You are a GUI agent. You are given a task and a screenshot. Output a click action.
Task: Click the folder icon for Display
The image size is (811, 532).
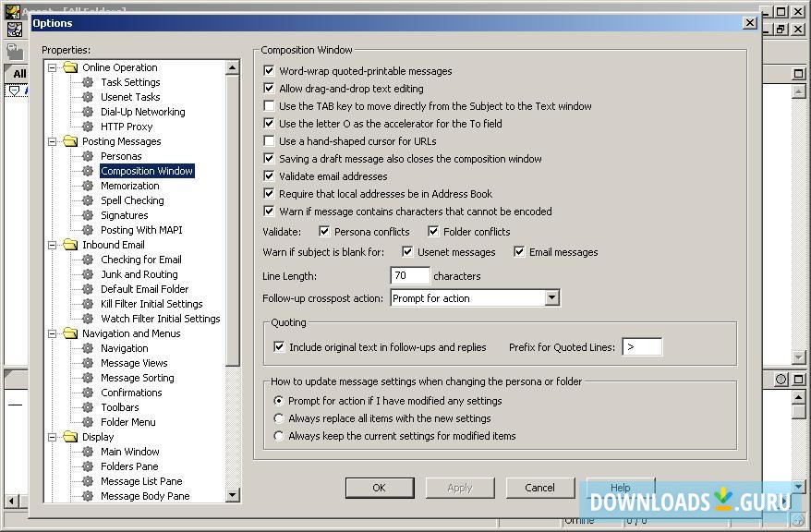pos(70,437)
